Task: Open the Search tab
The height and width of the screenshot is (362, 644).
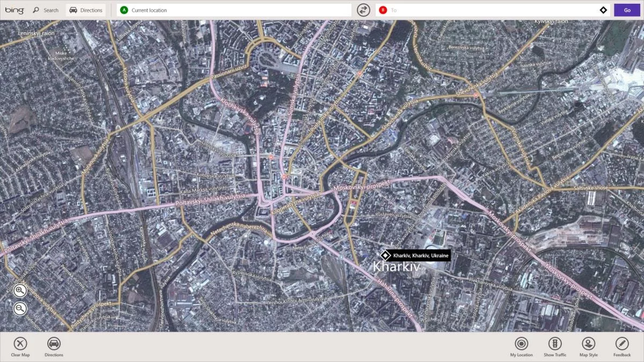Action: pos(45,10)
